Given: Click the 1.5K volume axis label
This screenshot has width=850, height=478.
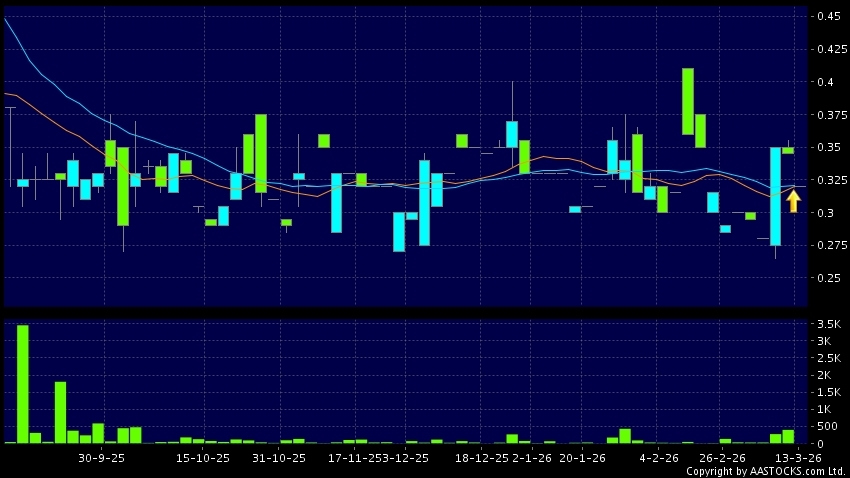Looking at the screenshot, I should pos(829,391).
